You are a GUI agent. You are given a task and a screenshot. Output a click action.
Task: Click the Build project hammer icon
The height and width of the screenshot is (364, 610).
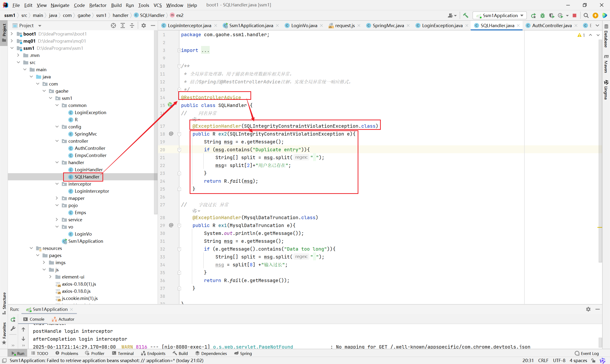(465, 15)
